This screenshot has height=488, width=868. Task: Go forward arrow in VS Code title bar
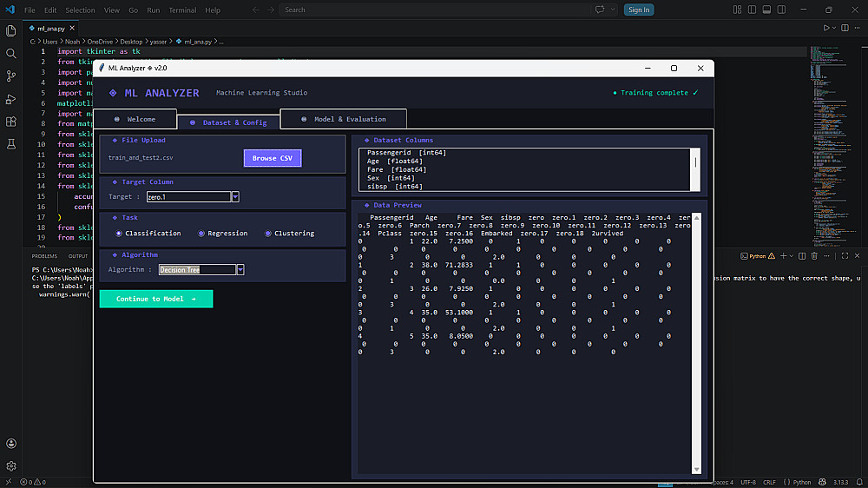(271, 10)
